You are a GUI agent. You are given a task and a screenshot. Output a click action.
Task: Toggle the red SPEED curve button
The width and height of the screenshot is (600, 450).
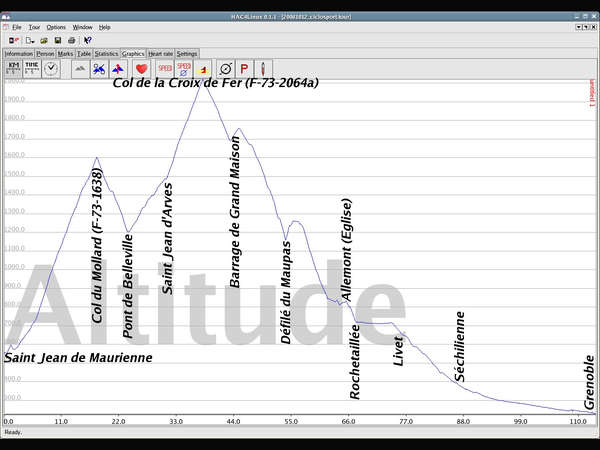coord(165,69)
